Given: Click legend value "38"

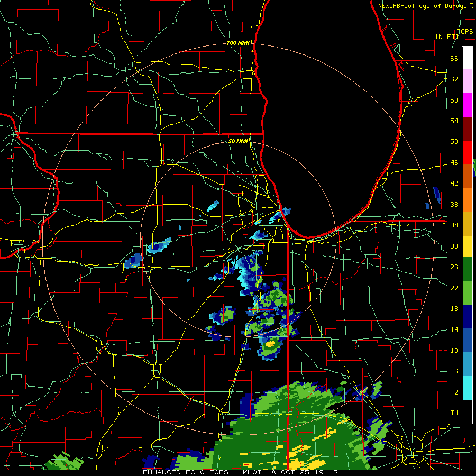Looking at the screenshot, I should point(454,204).
